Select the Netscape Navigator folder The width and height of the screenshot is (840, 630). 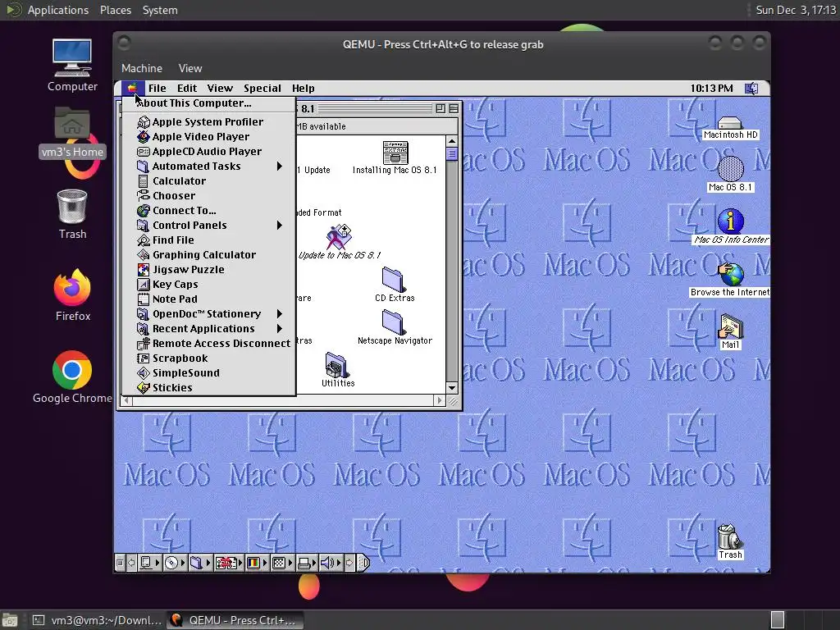coord(395,327)
